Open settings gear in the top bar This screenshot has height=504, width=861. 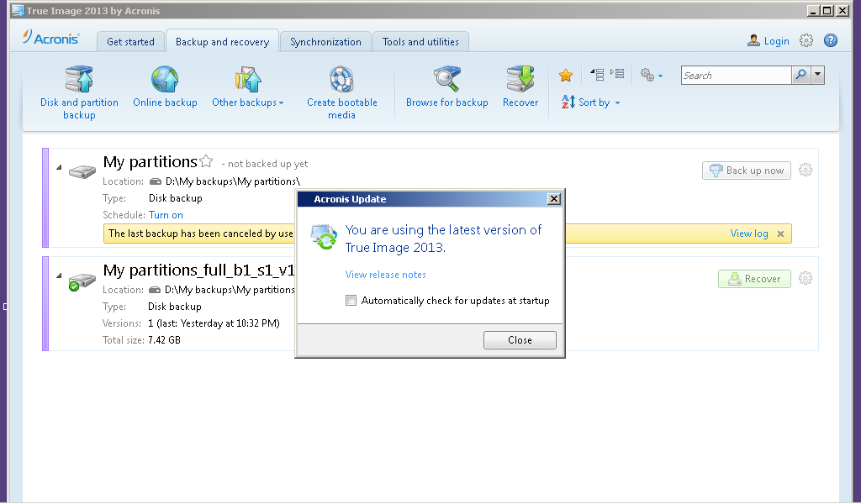click(806, 40)
